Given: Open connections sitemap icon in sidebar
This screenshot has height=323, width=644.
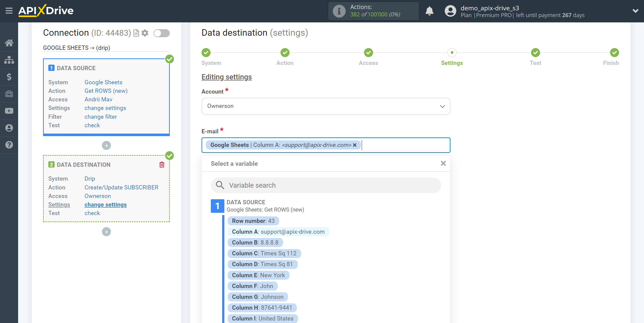Looking at the screenshot, I should pyautogui.click(x=9, y=60).
